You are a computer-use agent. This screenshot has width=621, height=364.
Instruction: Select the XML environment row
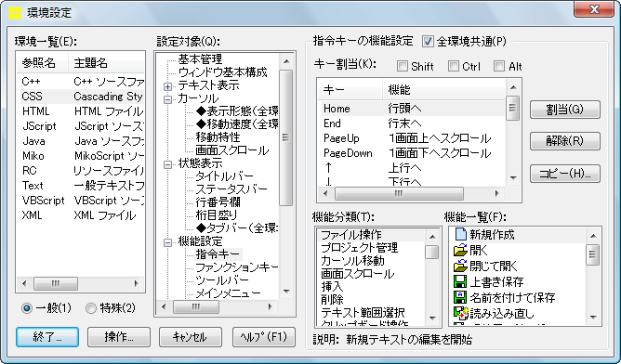[x=81, y=215]
